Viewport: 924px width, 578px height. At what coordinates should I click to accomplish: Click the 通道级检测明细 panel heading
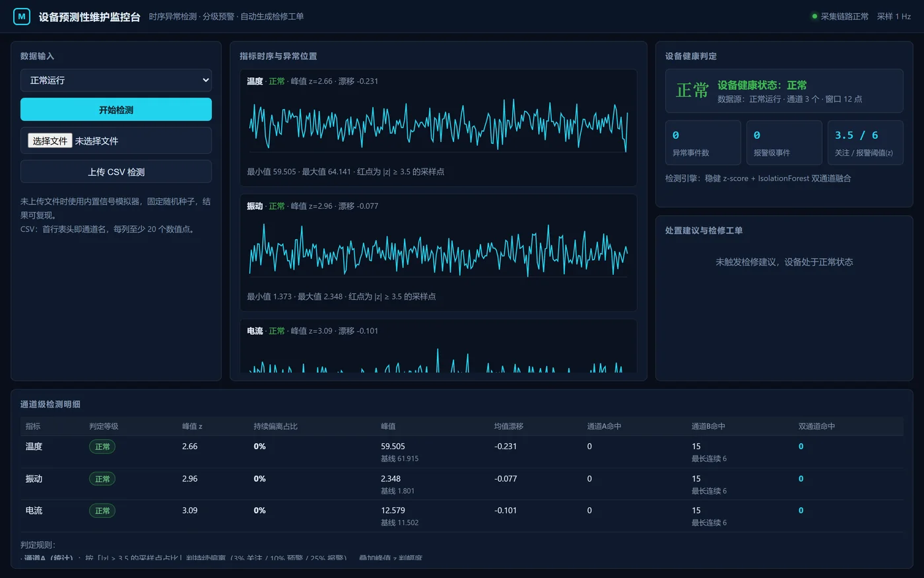(50, 404)
